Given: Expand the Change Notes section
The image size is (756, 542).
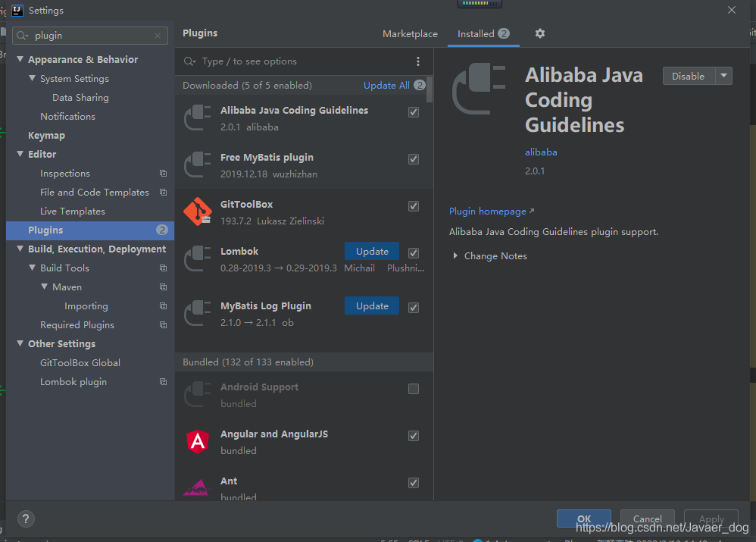Looking at the screenshot, I should coord(455,255).
